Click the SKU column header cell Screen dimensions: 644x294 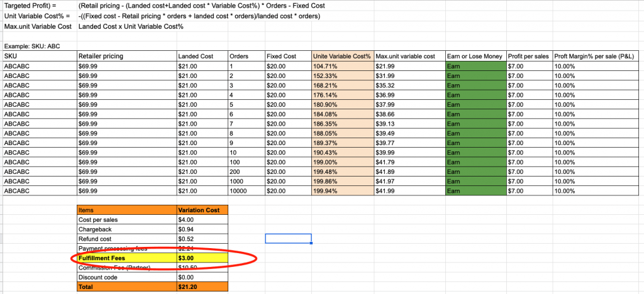[x=40, y=56]
